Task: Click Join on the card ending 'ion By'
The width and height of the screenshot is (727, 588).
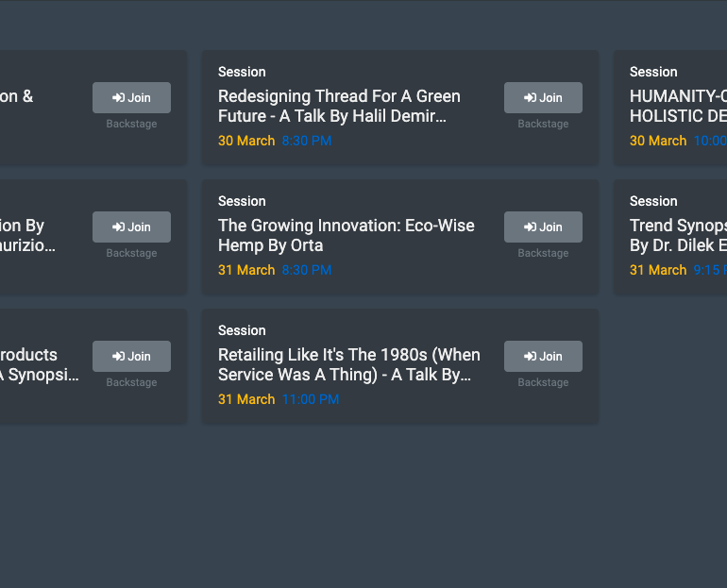Action: click(x=131, y=227)
